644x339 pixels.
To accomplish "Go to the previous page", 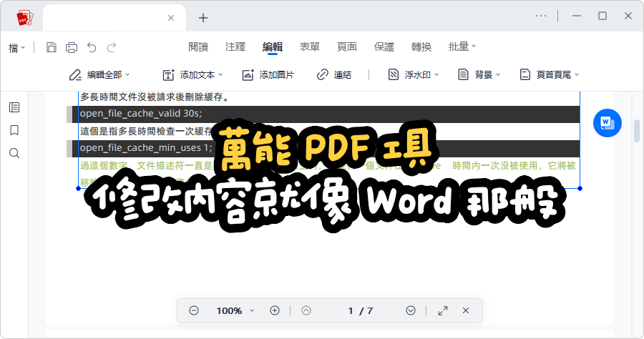I will (x=306, y=310).
